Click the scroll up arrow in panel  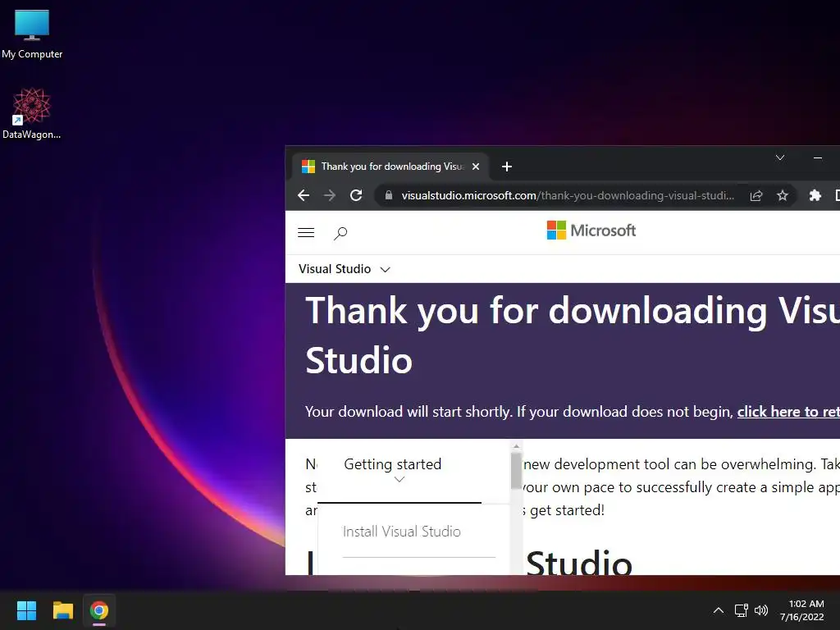pos(517,445)
